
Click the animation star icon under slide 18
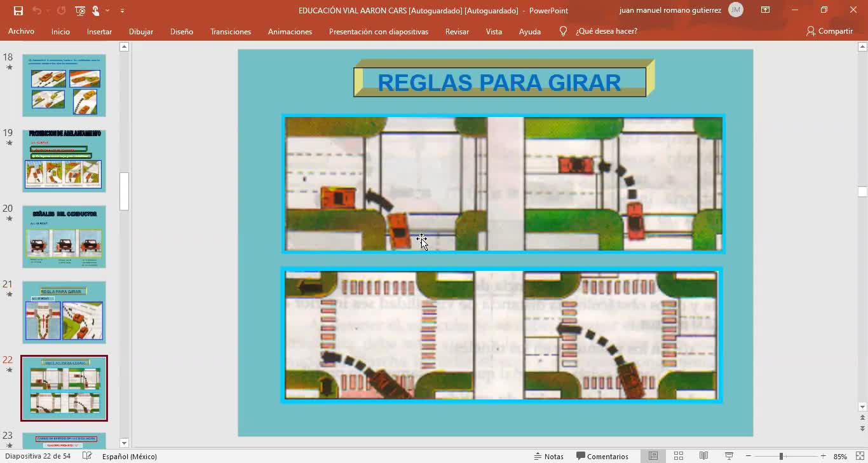tap(9, 67)
